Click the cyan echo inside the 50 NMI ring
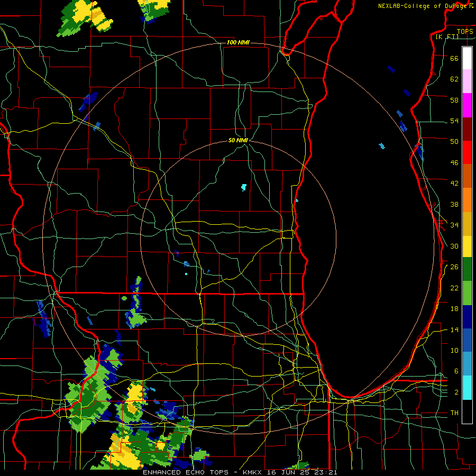 243,187
